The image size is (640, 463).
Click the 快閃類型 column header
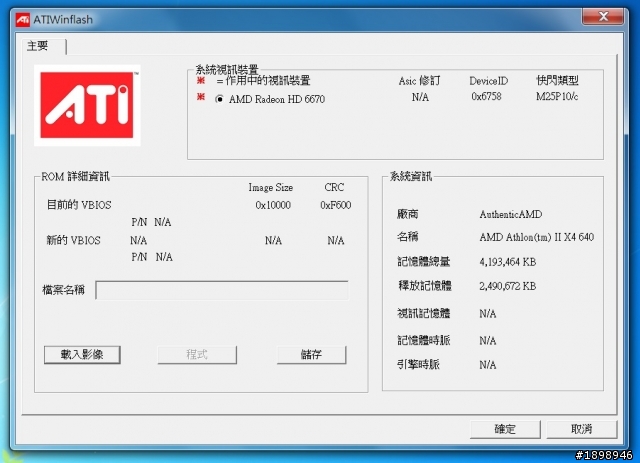(x=557, y=80)
